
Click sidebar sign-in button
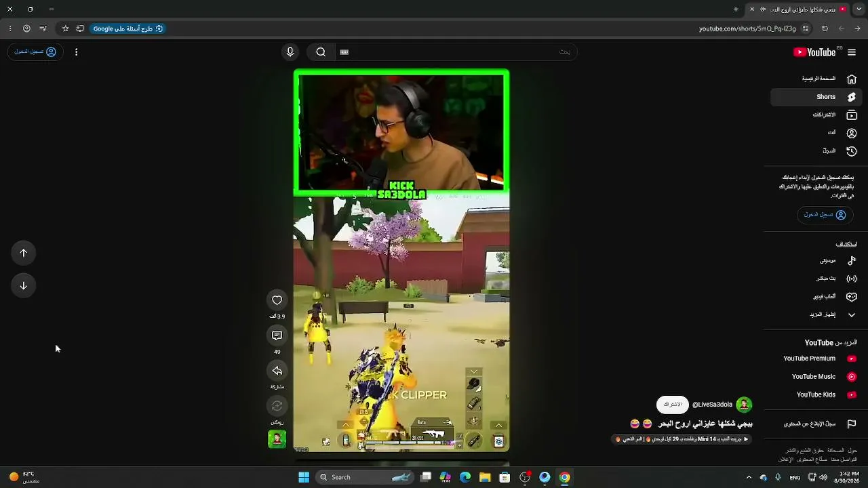[x=825, y=215]
